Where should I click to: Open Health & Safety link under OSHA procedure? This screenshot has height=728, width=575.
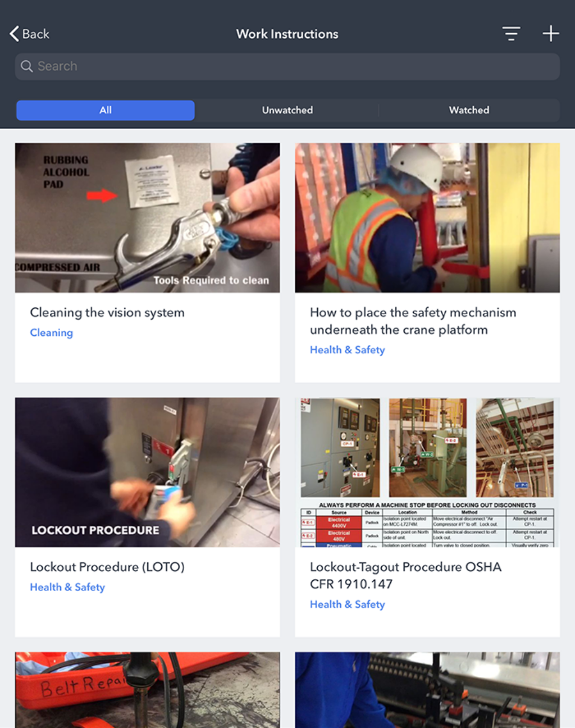point(347,604)
